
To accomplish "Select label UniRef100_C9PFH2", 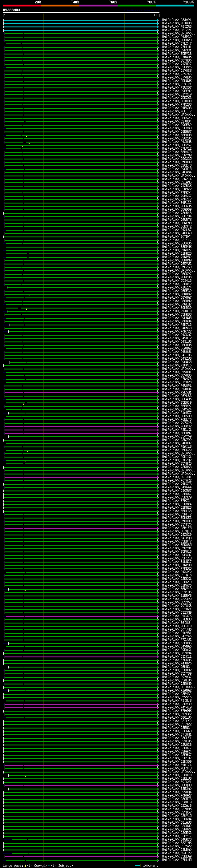I will (x=176, y=91).
